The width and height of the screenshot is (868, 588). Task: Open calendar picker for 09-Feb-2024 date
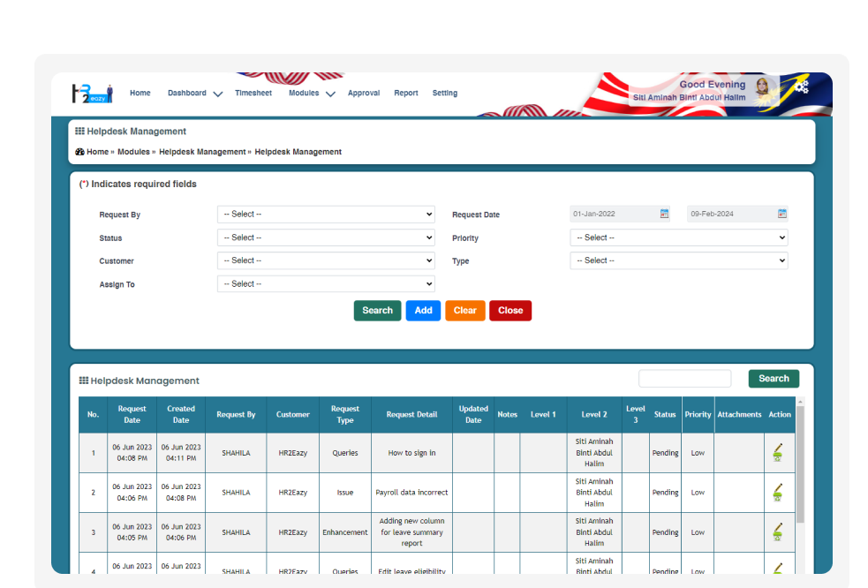pos(781,214)
